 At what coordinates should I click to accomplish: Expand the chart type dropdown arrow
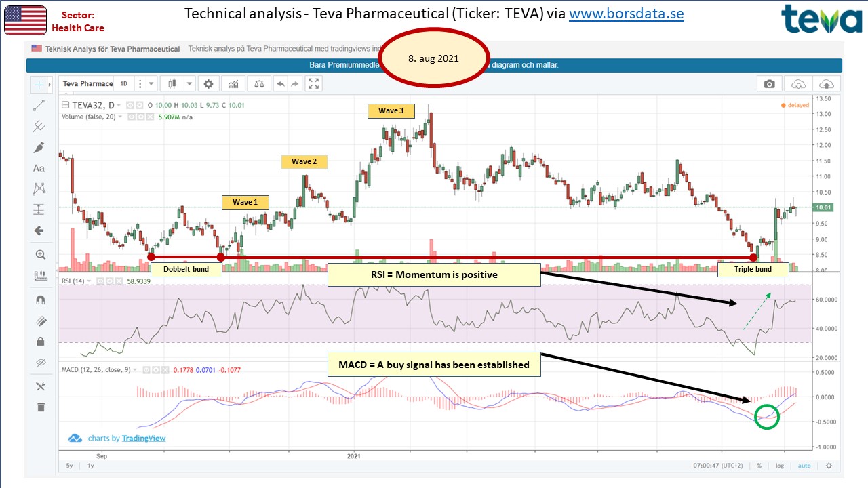(x=190, y=84)
